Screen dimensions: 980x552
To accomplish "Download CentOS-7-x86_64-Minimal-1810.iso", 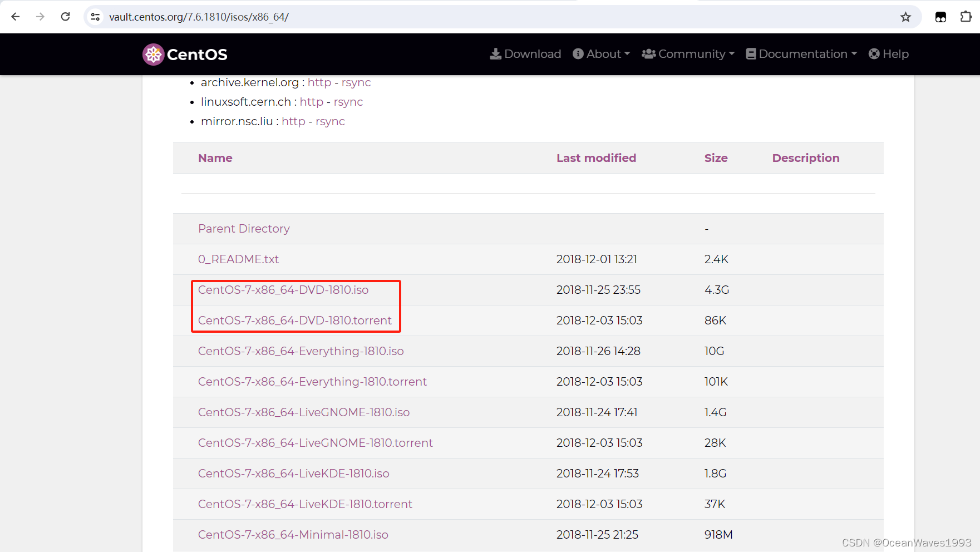I will click(x=293, y=535).
